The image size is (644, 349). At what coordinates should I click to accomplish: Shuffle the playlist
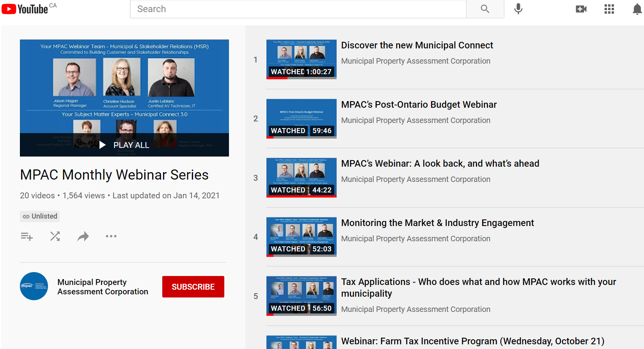(x=55, y=236)
